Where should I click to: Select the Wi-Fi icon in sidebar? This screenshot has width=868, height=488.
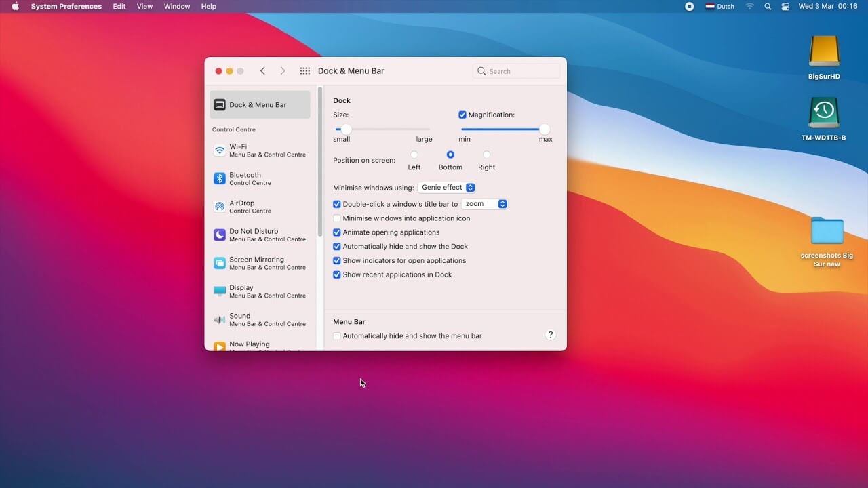pyautogui.click(x=220, y=150)
